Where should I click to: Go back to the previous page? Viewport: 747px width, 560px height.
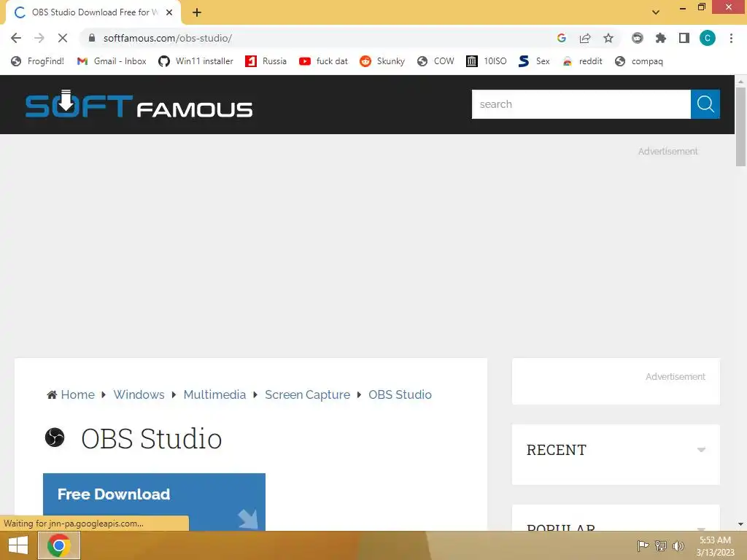point(16,38)
